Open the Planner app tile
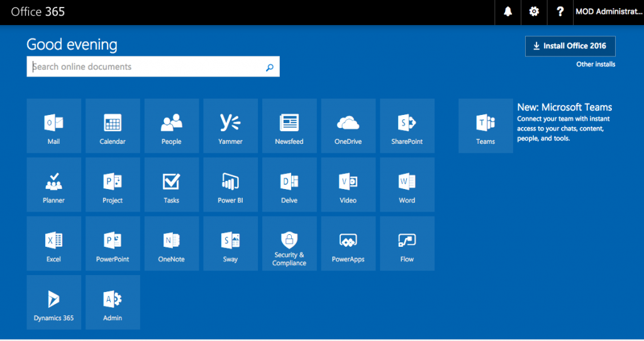The image size is (644, 341). click(x=54, y=185)
